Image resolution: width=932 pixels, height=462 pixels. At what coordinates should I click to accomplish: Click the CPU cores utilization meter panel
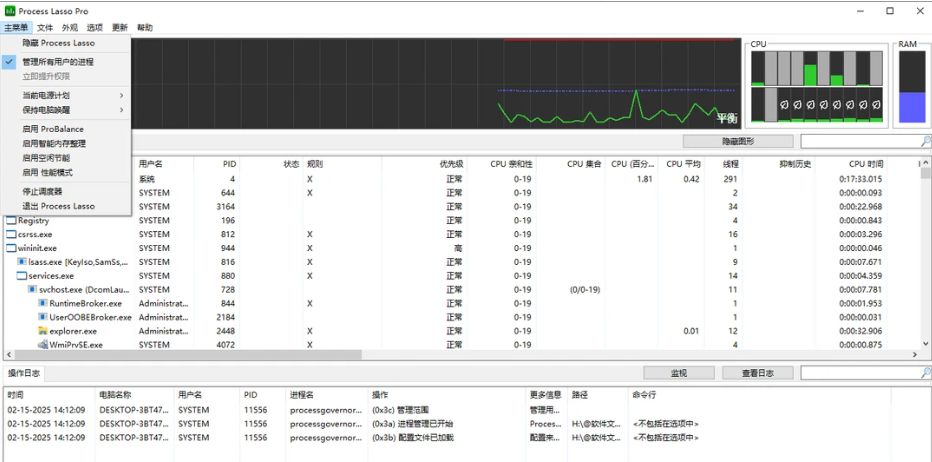[x=817, y=86]
